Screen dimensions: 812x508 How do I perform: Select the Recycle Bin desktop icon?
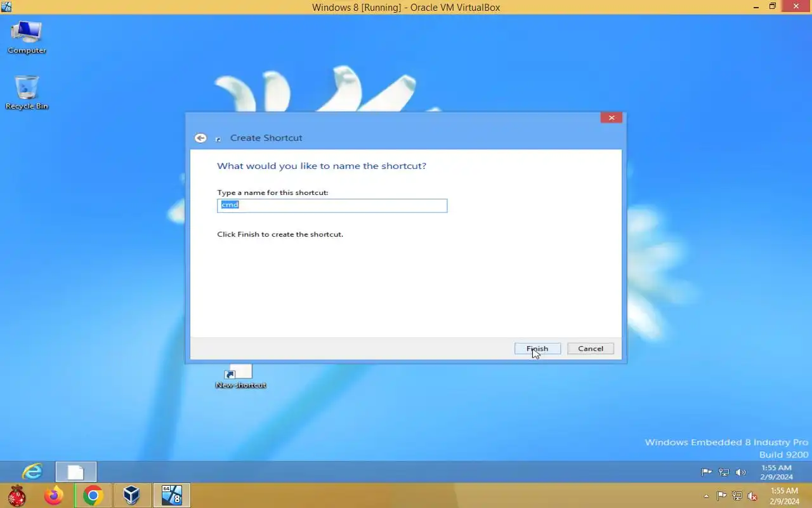[x=27, y=93]
